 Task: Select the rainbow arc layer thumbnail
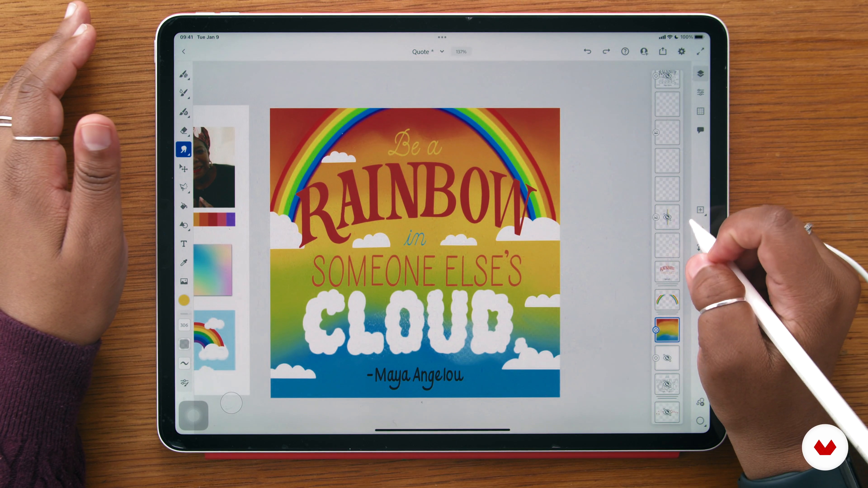click(667, 300)
